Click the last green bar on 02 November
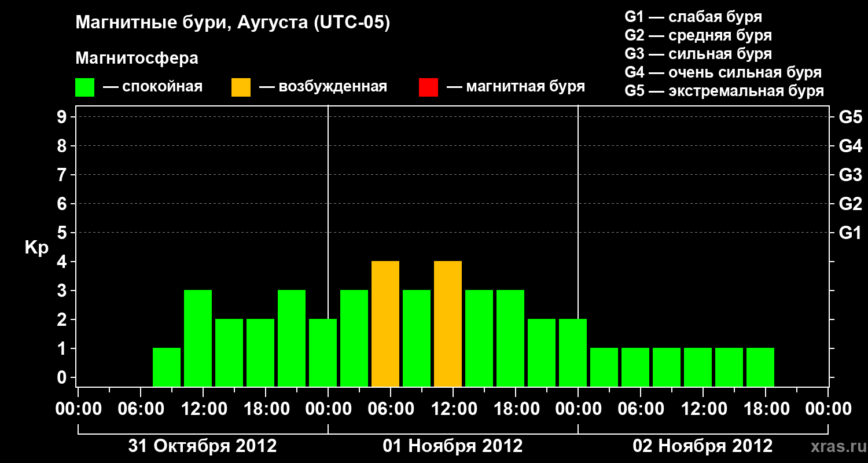The width and height of the screenshot is (868, 463). (x=760, y=367)
